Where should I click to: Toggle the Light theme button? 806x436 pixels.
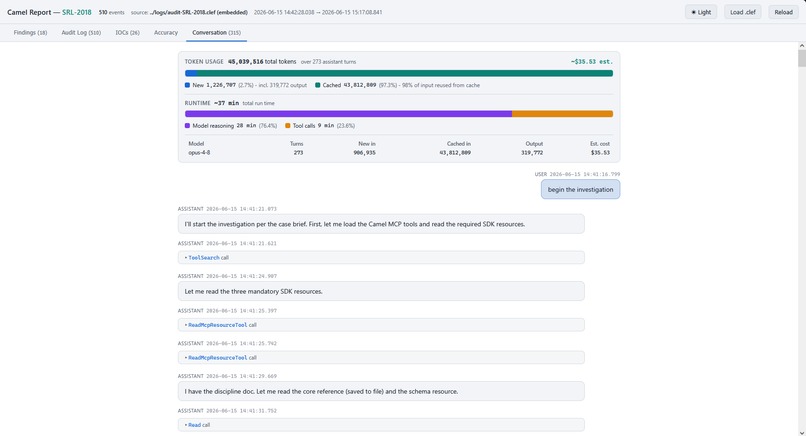point(701,12)
